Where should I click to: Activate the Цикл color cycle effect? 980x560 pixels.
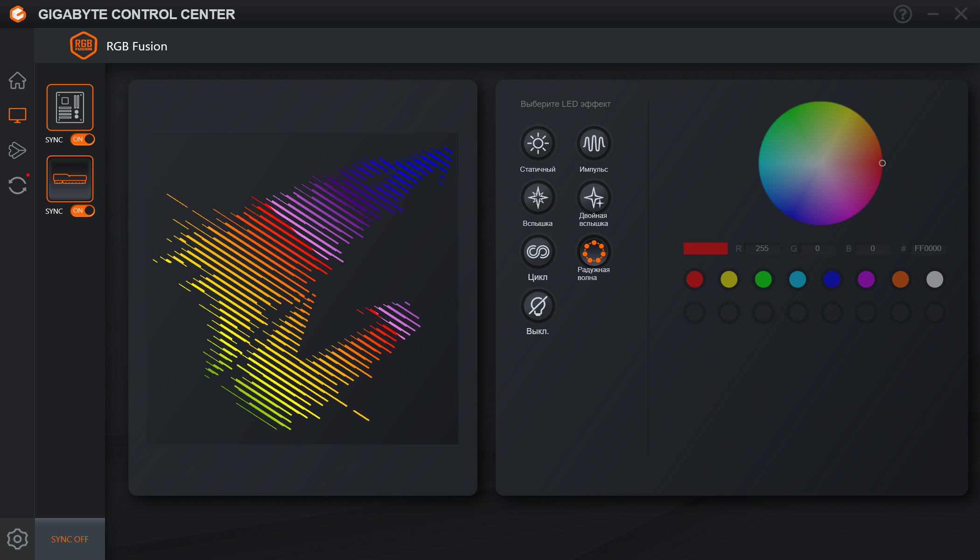coord(538,252)
